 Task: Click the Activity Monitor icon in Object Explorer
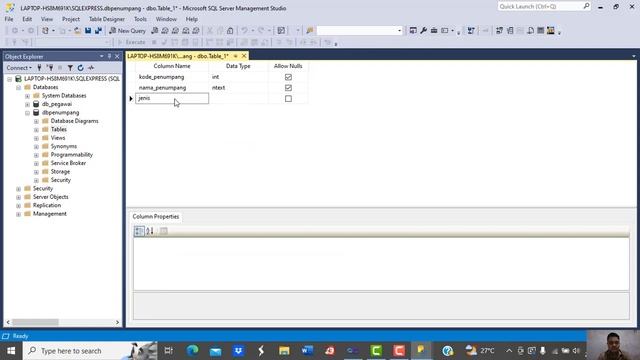coord(91,68)
